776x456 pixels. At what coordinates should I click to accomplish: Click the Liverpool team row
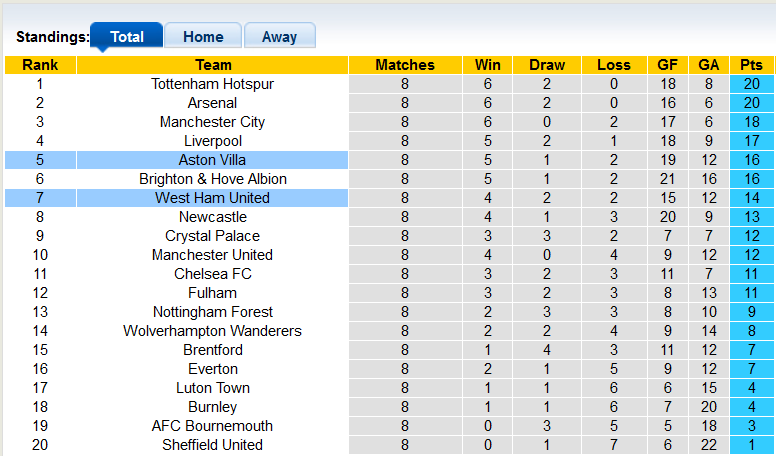212,141
